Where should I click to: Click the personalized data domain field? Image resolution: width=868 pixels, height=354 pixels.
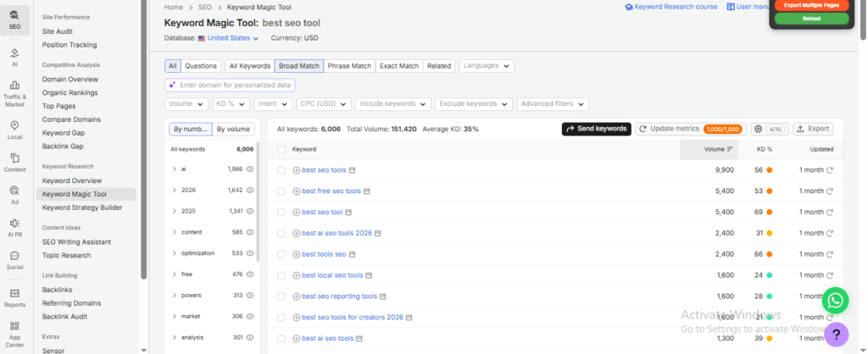click(230, 86)
